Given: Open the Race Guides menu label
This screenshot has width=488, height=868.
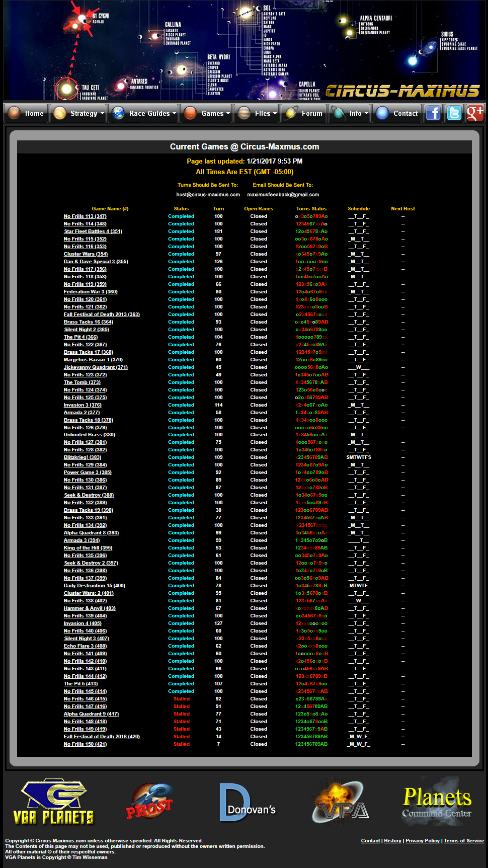Looking at the screenshot, I should coord(149,114).
